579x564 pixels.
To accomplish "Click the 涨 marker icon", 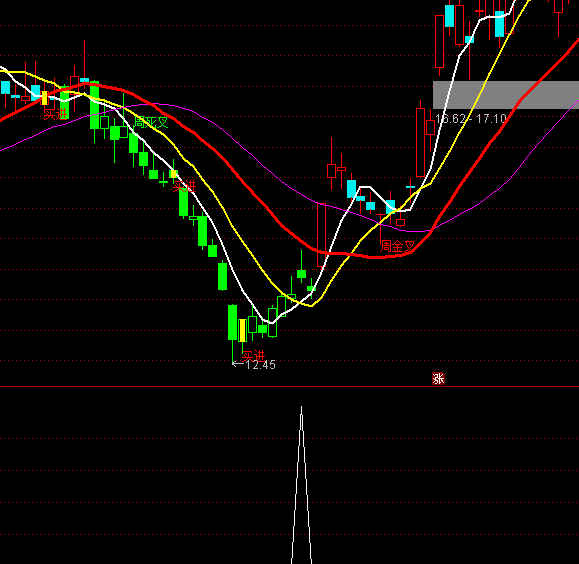I will click(x=438, y=379).
